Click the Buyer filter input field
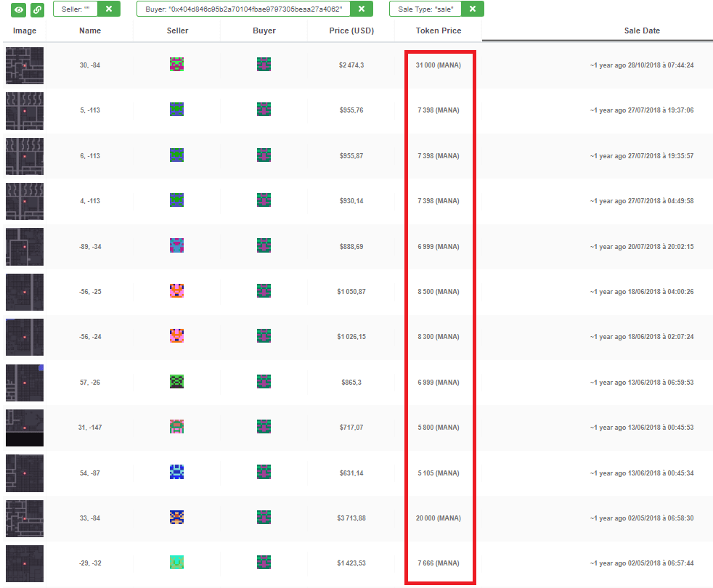Viewport: 713px width, 588px height. click(243, 9)
